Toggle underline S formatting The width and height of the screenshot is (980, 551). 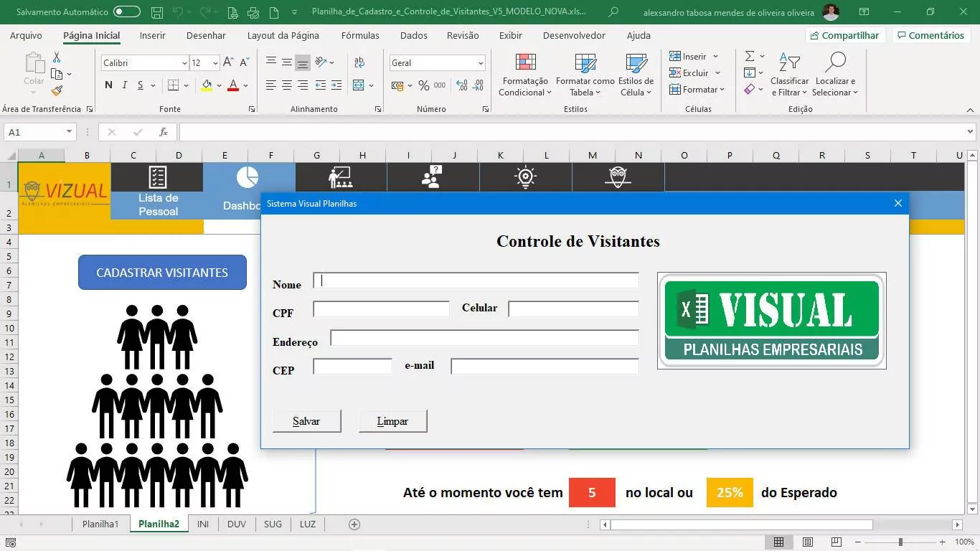141,85
